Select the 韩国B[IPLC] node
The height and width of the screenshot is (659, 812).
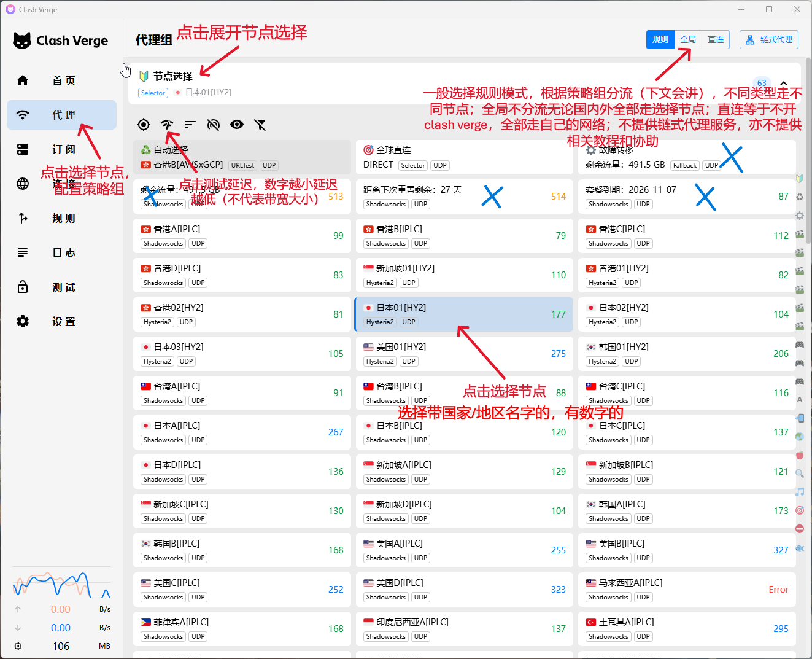tap(242, 550)
